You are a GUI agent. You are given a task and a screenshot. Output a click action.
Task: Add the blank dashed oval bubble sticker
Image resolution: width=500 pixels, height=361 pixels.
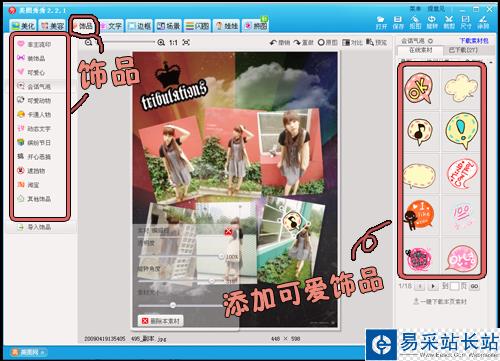pos(419,176)
